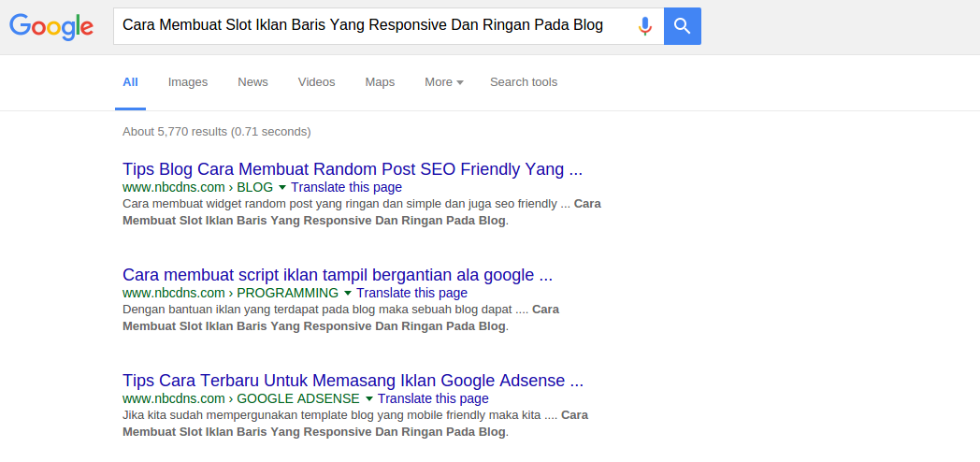Open the Videos results tab
This screenshot has width=980, height=462.
coord(316,82)
